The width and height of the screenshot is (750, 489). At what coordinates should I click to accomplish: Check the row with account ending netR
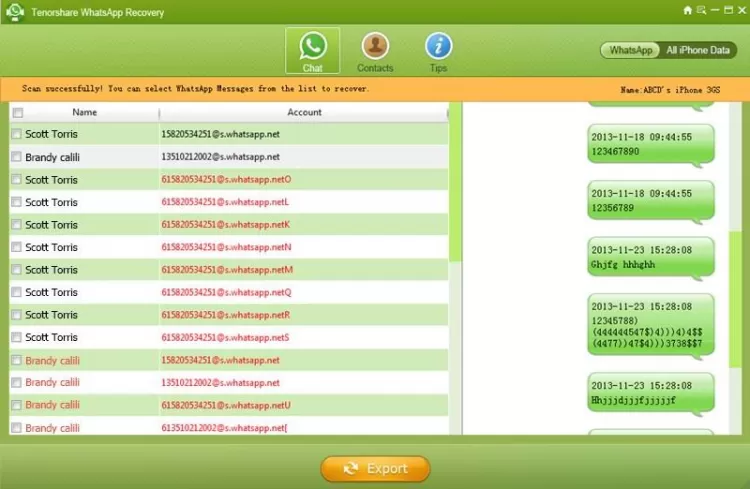pos(16,315)
